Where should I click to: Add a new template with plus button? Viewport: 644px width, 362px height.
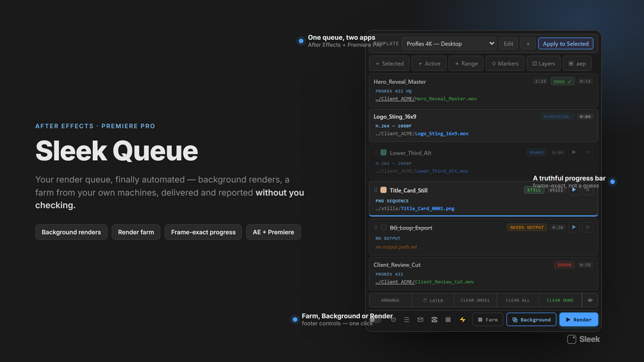pos(528,44)
